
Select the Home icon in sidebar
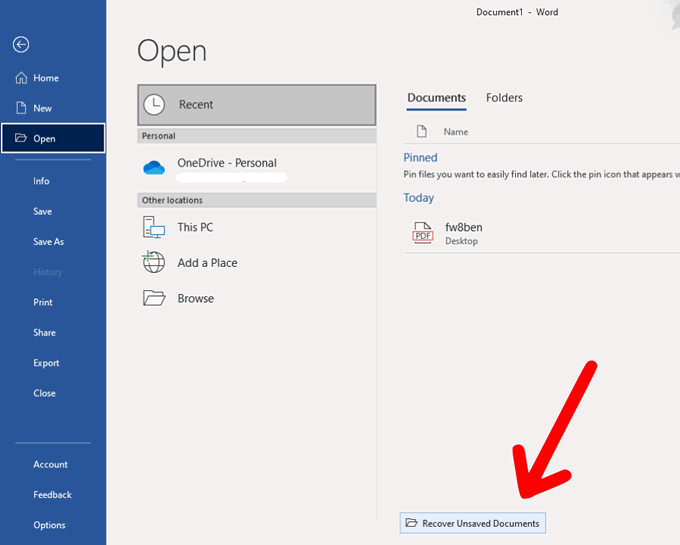click(21, 78)
